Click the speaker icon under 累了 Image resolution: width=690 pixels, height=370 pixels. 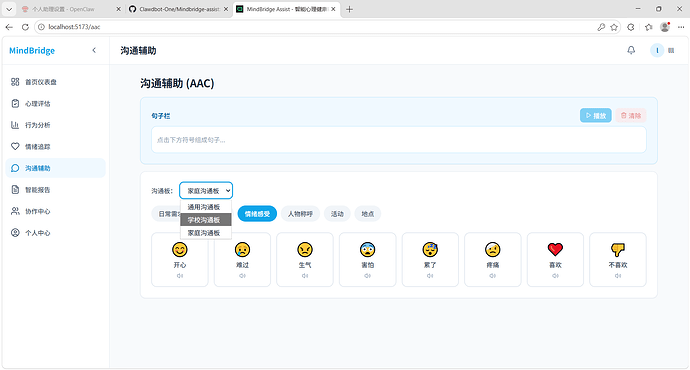point(430,276)
